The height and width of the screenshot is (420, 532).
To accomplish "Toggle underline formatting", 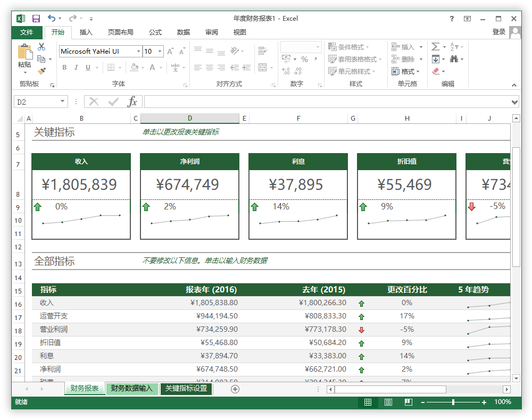I will 88,68.
